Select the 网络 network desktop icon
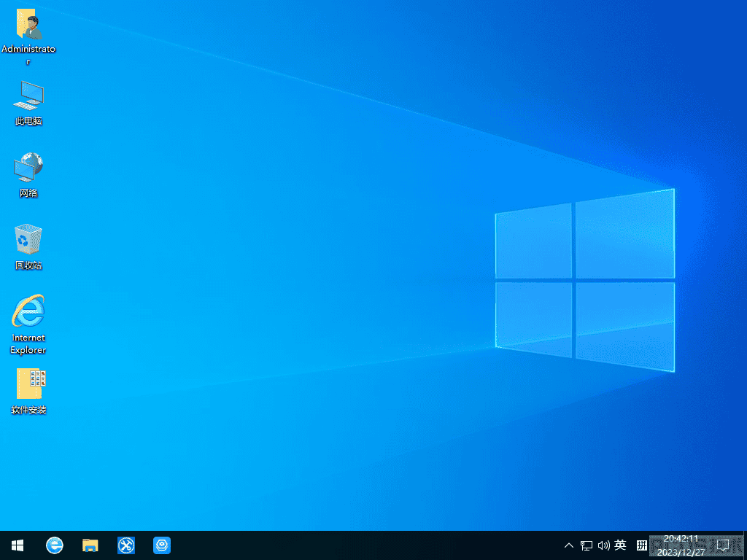 pyautogui.click(x=28, y=175)
